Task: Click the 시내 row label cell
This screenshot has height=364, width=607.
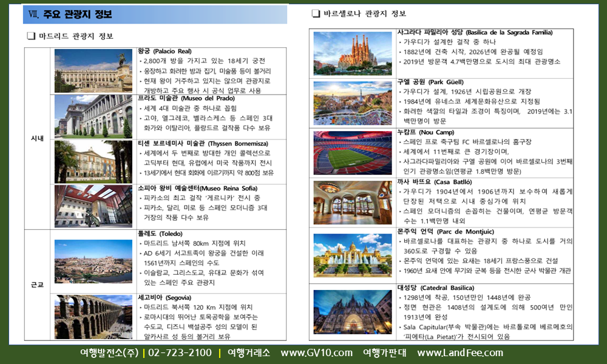Action: click(x=38, y=138)
